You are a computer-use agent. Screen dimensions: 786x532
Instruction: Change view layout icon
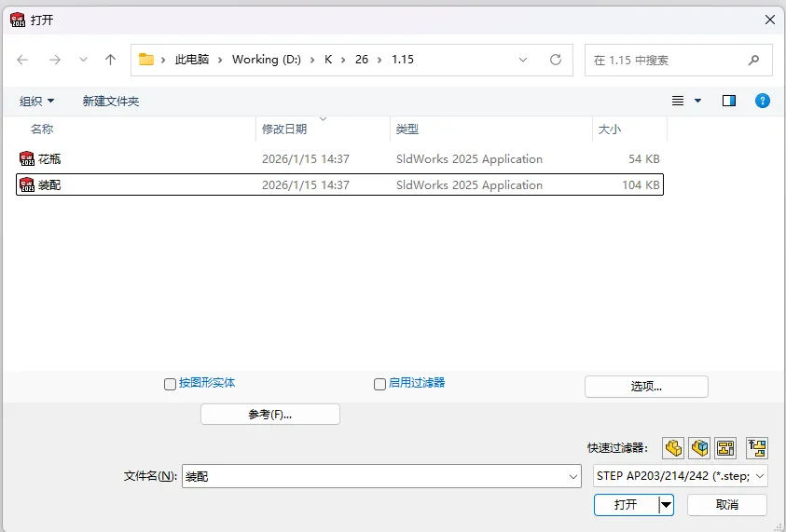(x=678, y=101)
